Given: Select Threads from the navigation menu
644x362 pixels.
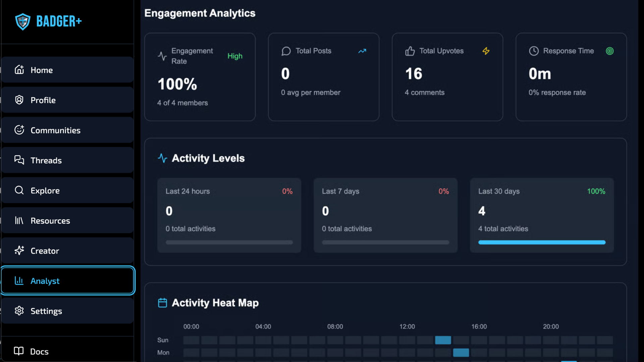Looking at the screenshot, I should point(46,160).
